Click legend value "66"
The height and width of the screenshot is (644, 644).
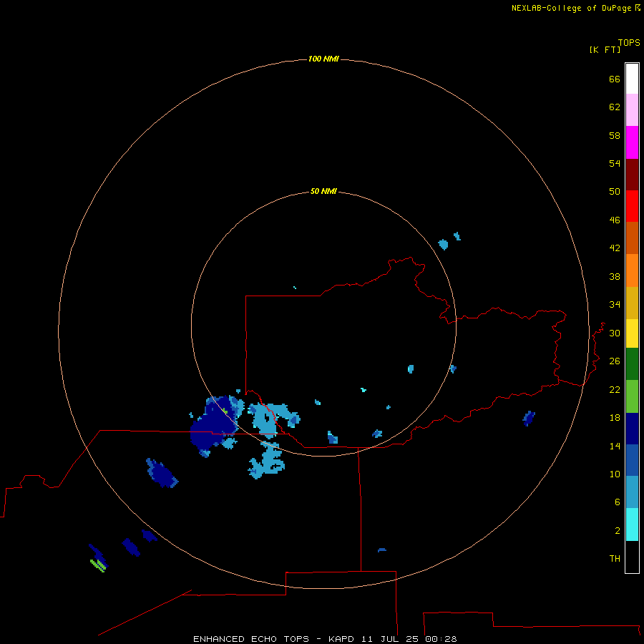pyautogui.click(x=615, y=79)
